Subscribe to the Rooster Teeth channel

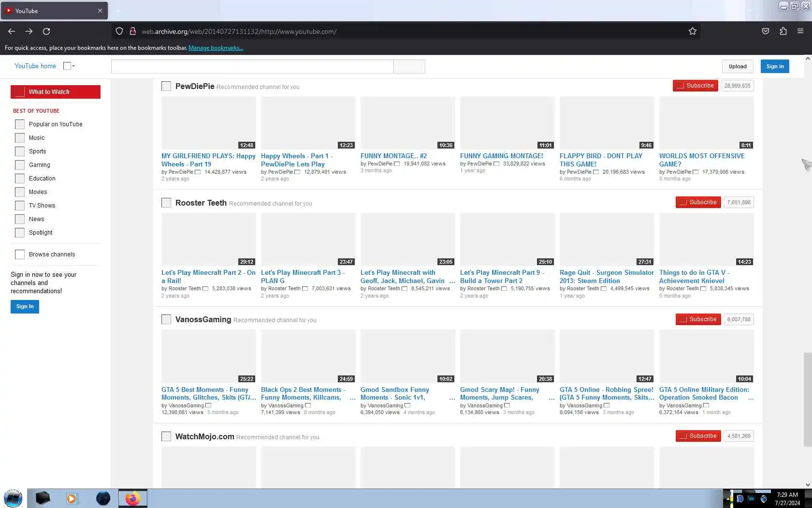[x=698, y=202]
